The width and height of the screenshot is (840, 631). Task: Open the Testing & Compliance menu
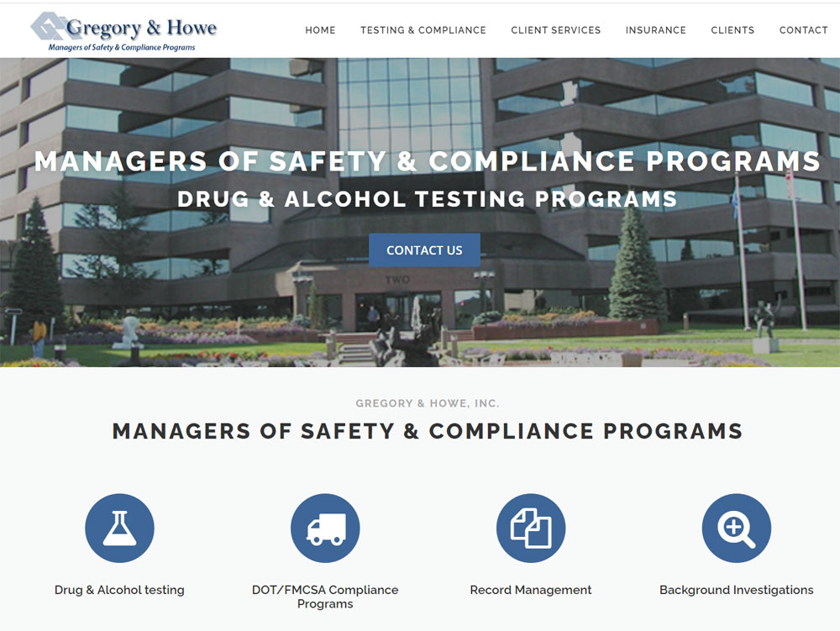pos(423,30)
